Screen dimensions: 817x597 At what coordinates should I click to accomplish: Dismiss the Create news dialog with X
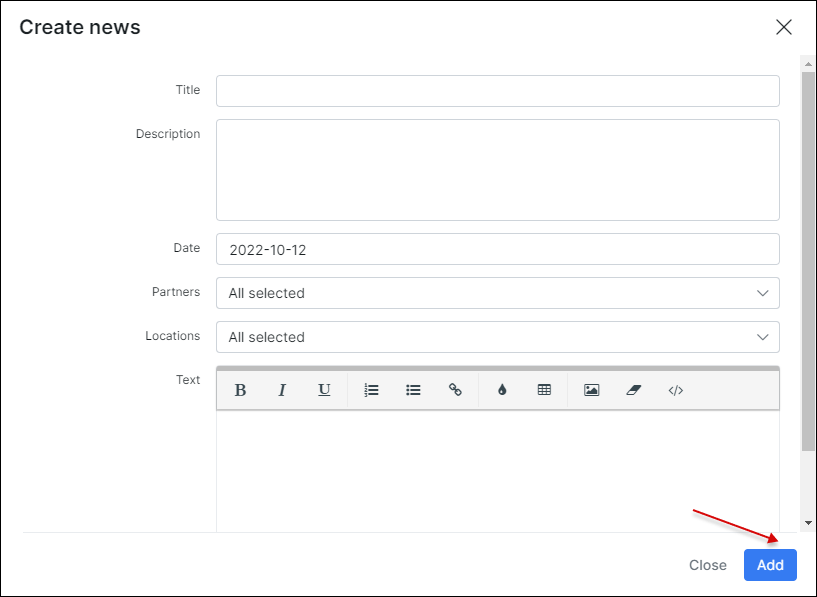784,27
